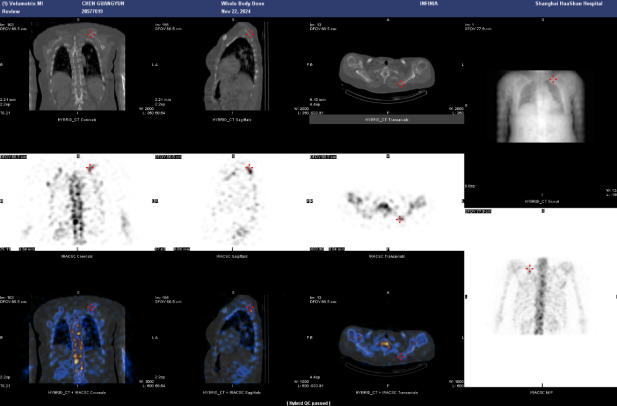Click the DFOV label on the CT scout view
Viewport: 617px width, 406px height.
coord(478,29)
